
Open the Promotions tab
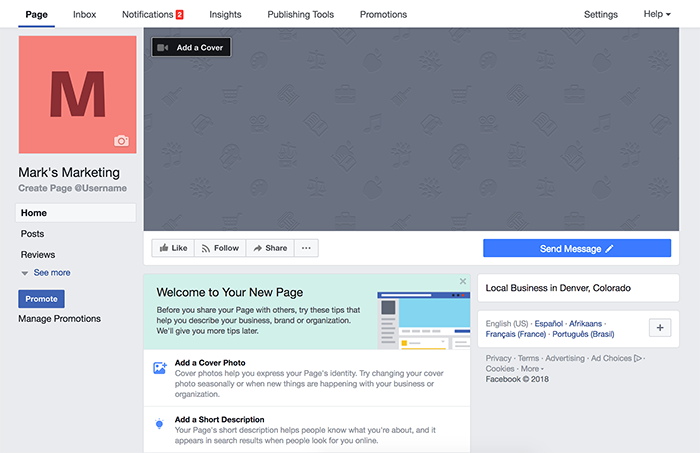tap(383, 14)
